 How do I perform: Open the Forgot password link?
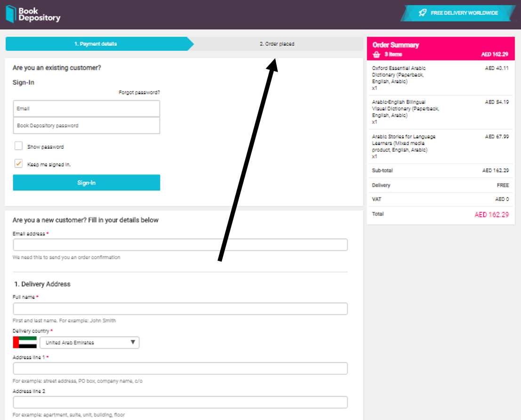pos(140,92)
